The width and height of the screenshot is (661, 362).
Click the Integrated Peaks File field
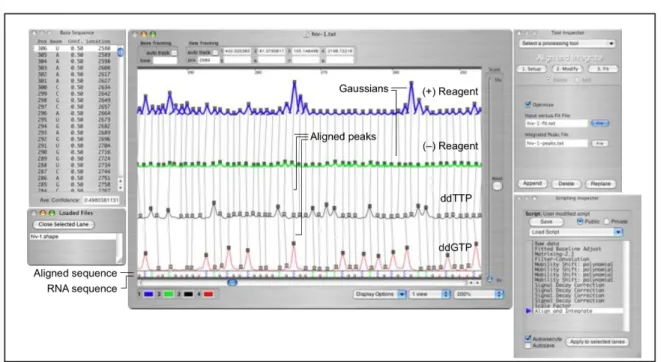(x=556, y=143)
